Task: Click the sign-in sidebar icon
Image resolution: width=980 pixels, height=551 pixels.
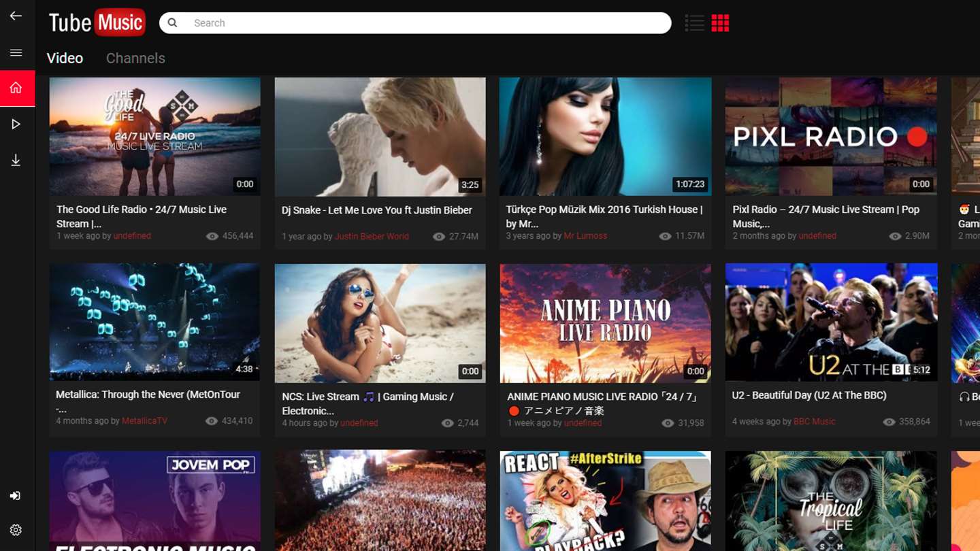Action: (16, 496)
